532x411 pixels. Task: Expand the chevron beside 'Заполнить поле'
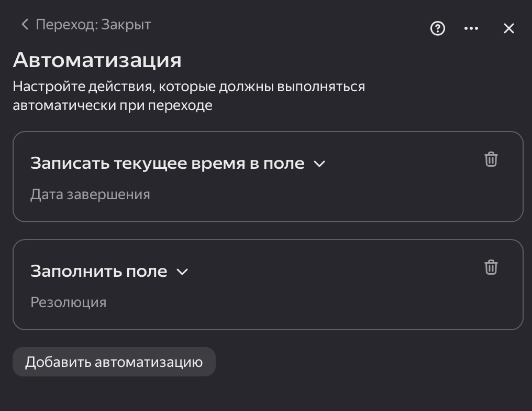(x=182, y=272)
